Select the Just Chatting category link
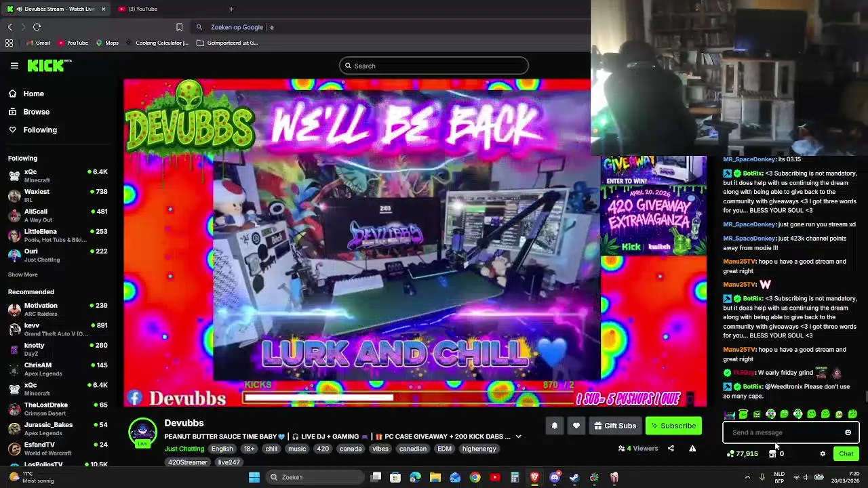The width and height of the screenshot is (868, 488). click(x=184, y=449)
